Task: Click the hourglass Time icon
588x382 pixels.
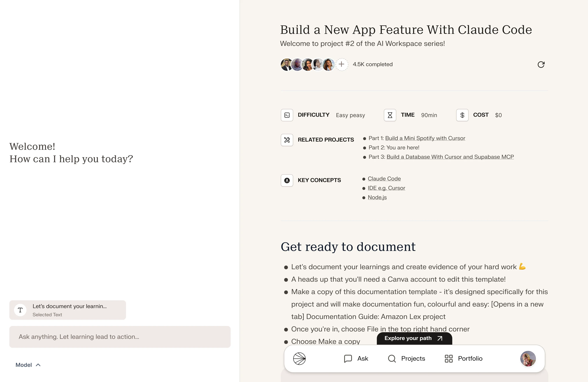Action: click(390, 115)
